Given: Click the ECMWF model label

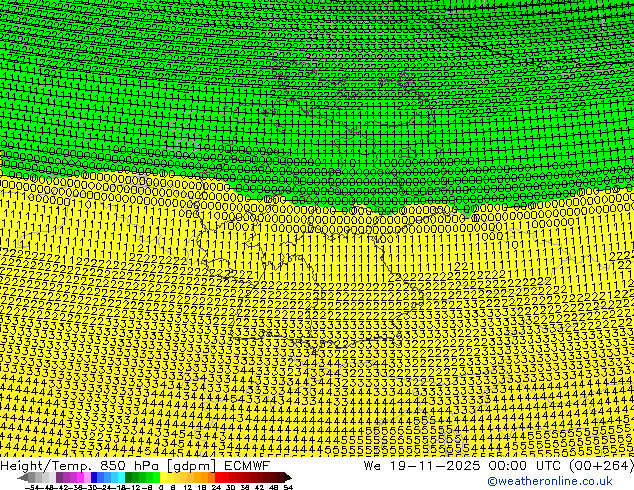Looking at the screenshot, I should point(247,466).
